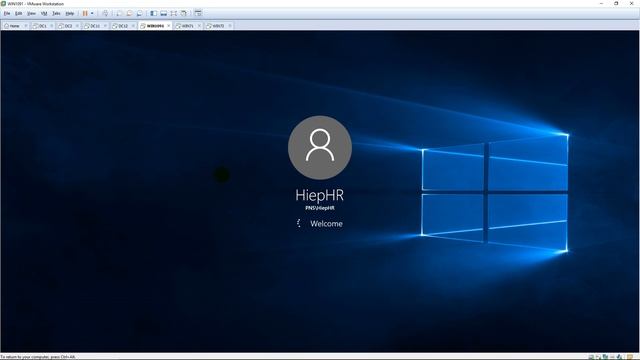Close the DC2 tab

click(x=77, y=26)
